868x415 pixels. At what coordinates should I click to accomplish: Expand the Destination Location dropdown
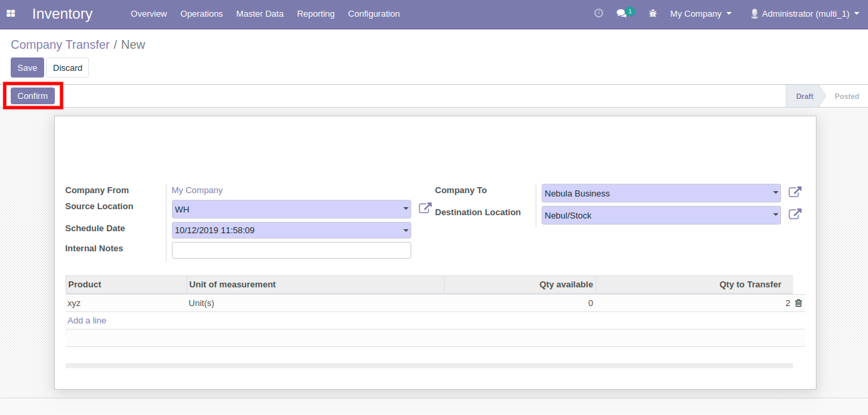[x=776, y=215]
